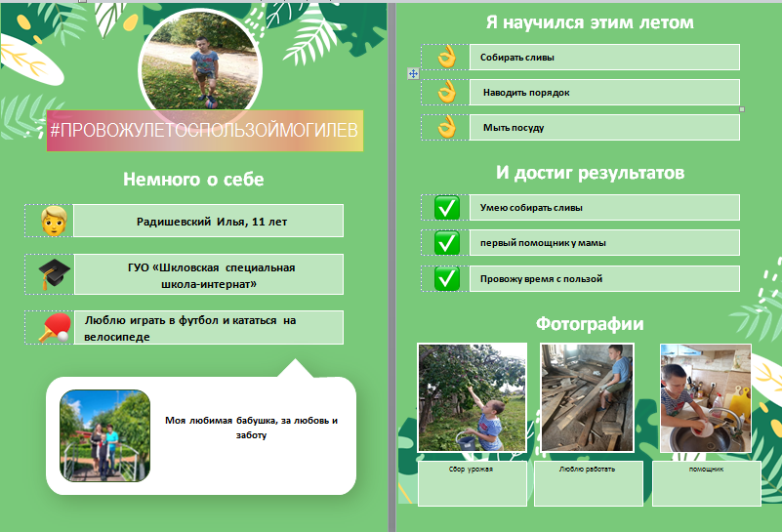Click OK hand emoji beside Наводить порядок
This screenshot has width=782, height=532.
pos(447,92)
